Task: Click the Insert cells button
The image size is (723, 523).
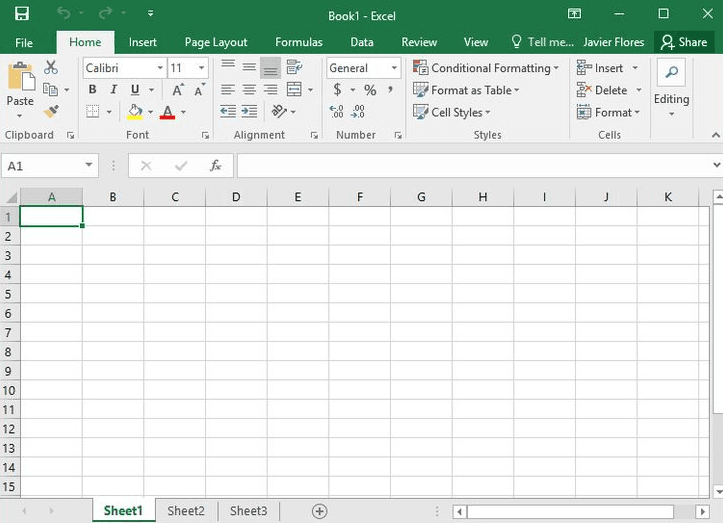Action: click(x=600, y=68)
